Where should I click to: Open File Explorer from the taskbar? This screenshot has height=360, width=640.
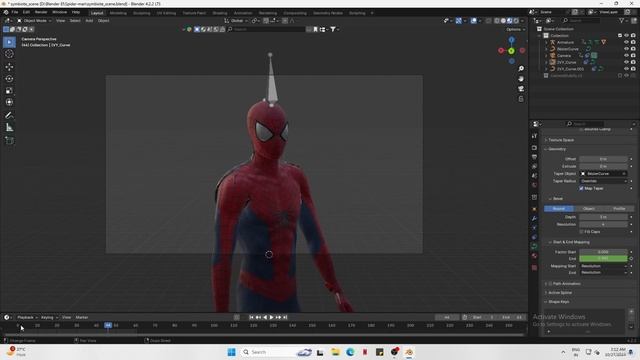[x=335, y=352]
